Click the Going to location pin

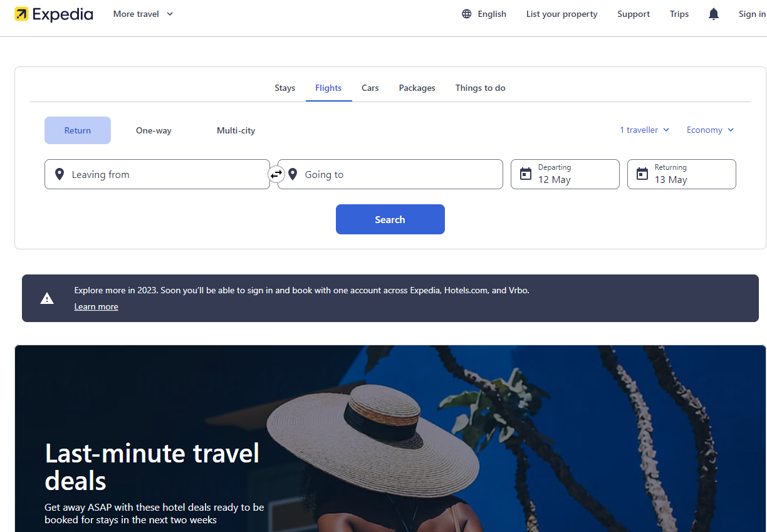[x=293, y=174]
